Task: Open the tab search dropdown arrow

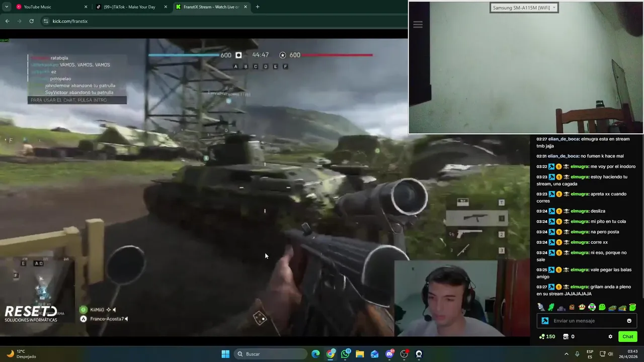Action: 7,7
